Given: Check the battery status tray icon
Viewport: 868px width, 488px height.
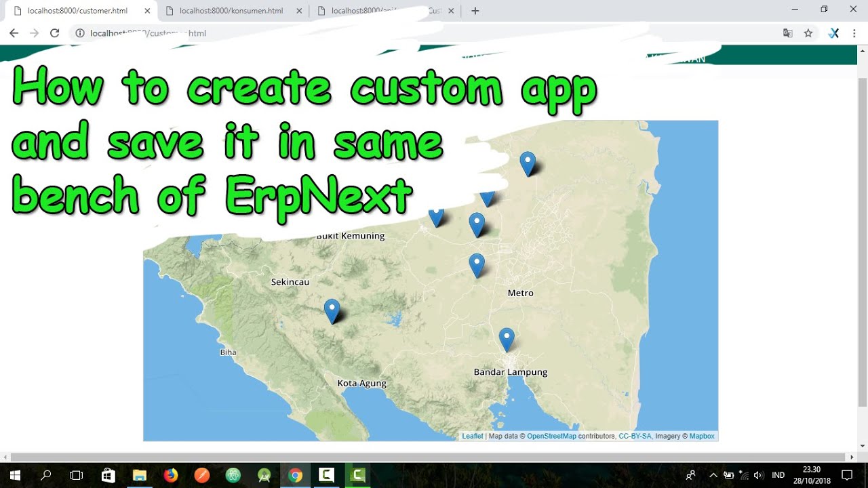Looking at the screenshot, I should point(729,475).
